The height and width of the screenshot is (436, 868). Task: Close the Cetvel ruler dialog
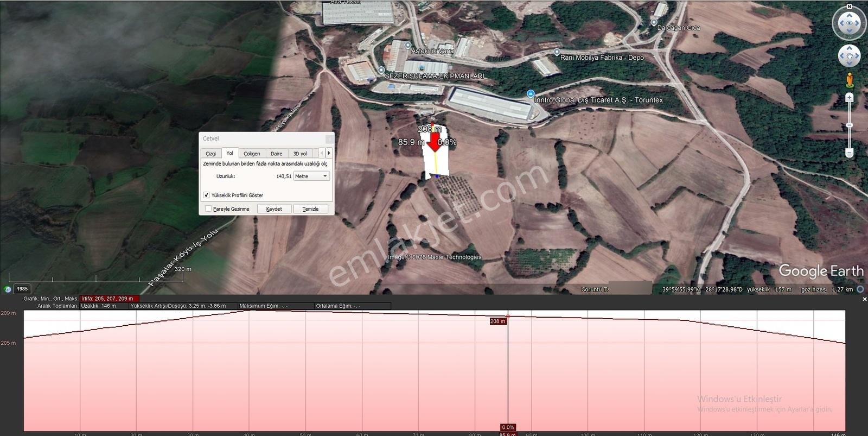329,138
